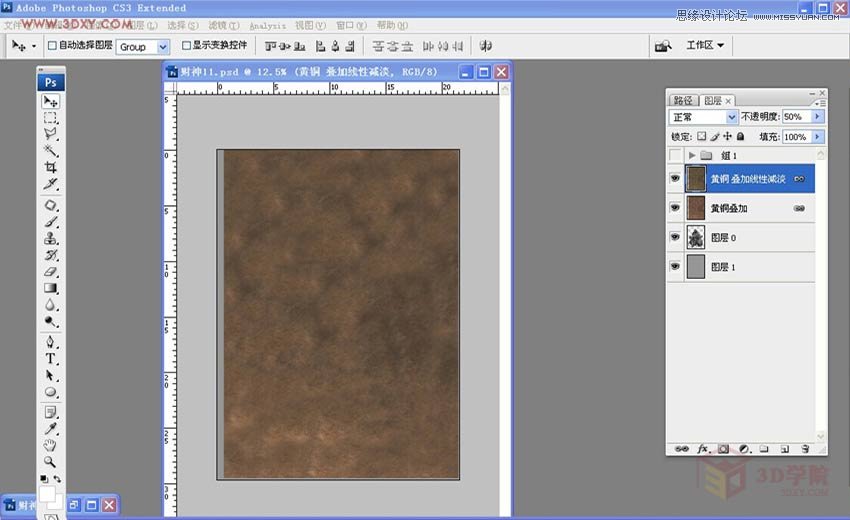This screenshot has width=850, height=520.
Task: Open the Move tool preset picker arrow
Action: 34,46
